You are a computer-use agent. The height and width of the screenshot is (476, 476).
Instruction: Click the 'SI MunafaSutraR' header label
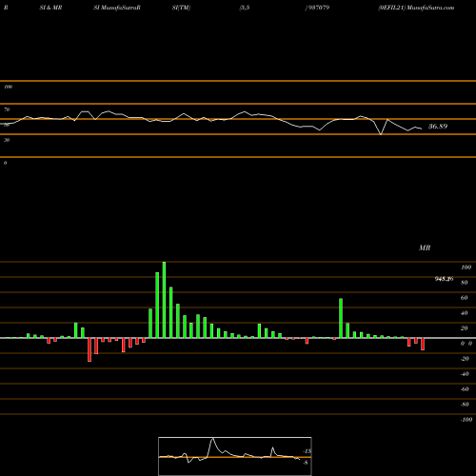pos(117,8)
